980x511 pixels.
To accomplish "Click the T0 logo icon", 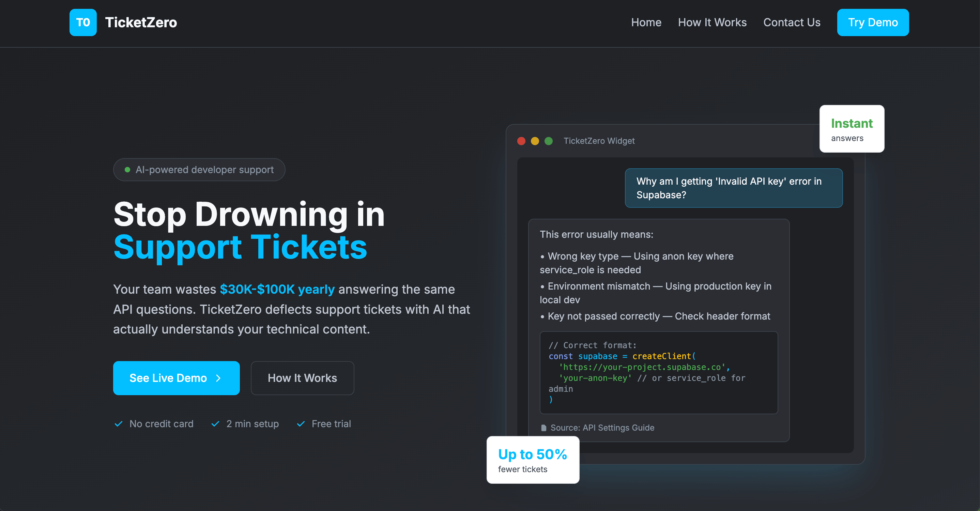I will coord(83,22).
